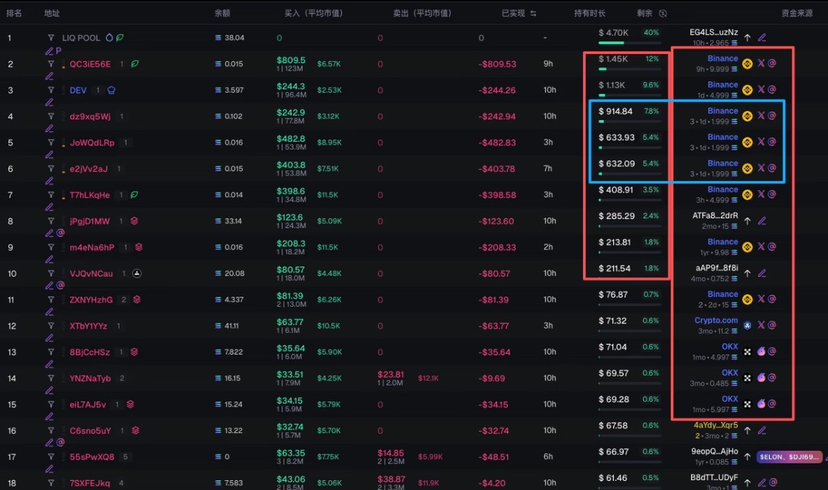Click the X icon in the $914.84 row
The image size is (828, 490).
click(761, 115)
